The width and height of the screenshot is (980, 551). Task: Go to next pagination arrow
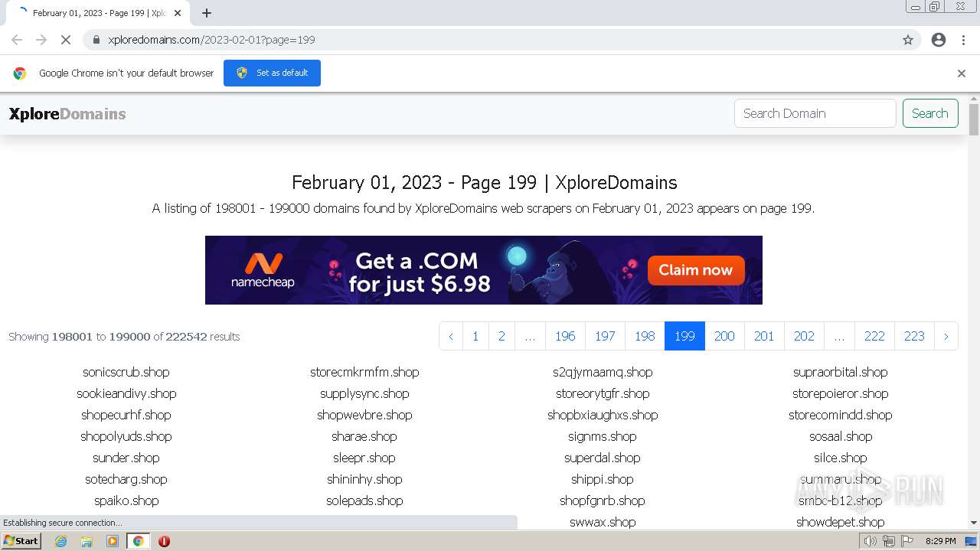[x=946, y=336]
